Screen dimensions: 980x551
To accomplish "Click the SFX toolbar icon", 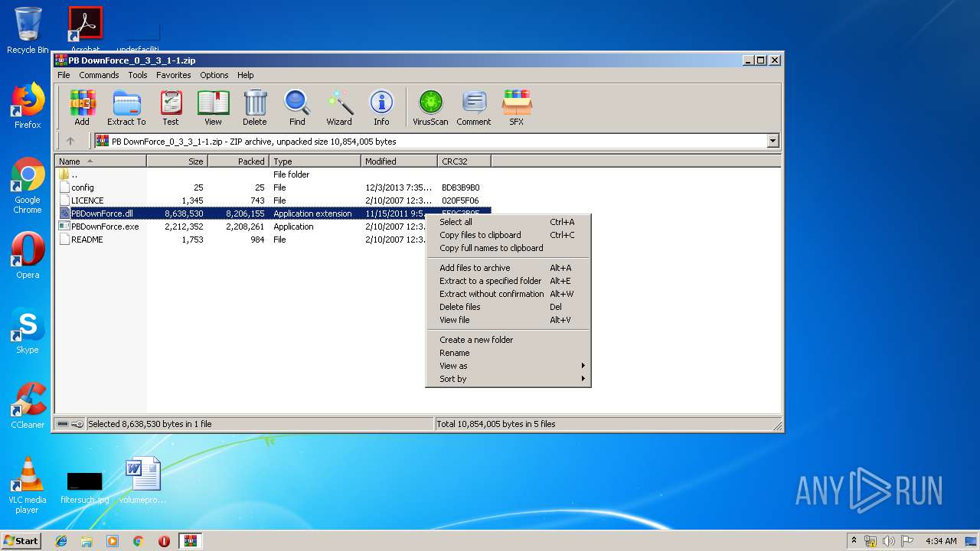I will [517, 107].
